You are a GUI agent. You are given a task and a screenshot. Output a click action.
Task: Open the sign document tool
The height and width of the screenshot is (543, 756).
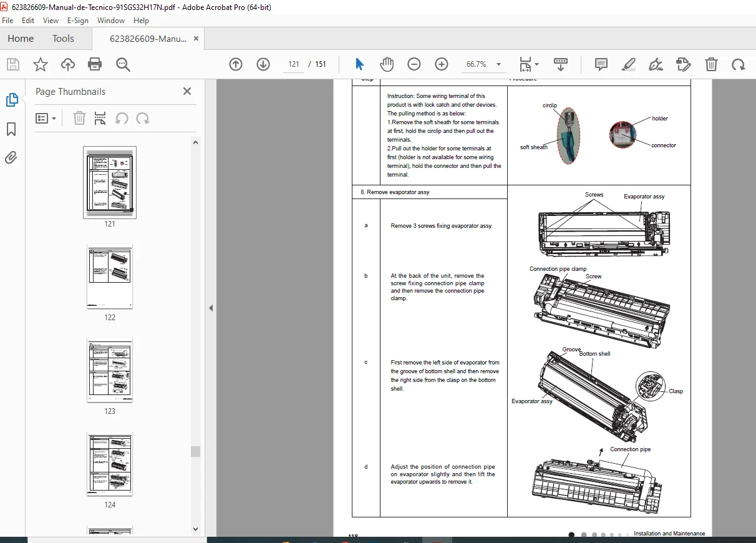(656, 64)
